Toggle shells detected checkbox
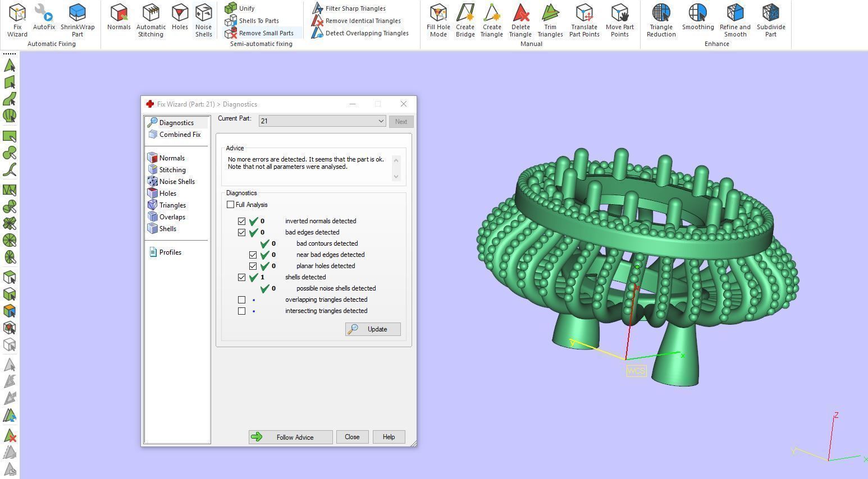The image size is (868, 479). pos(242,277)
